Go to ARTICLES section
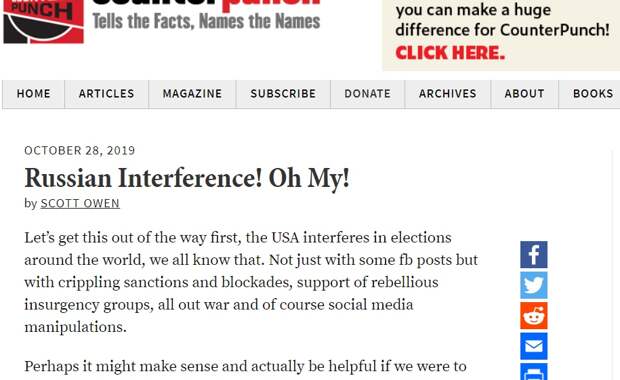Screen dimensions: 620x380 [107, 94]
